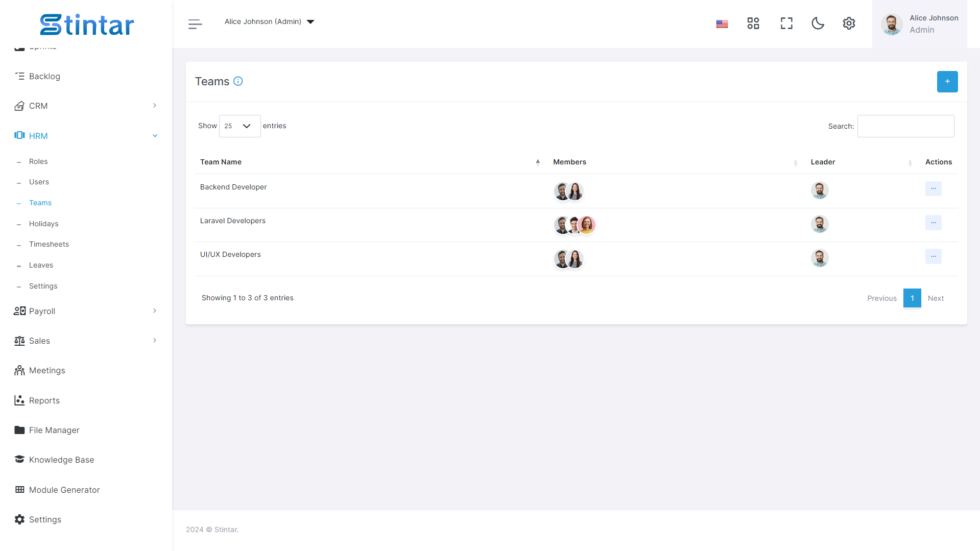Click Laravel Developers leader avatar
Image resolution: width=980 pixels, height=551 pixels.
point(820,224)
